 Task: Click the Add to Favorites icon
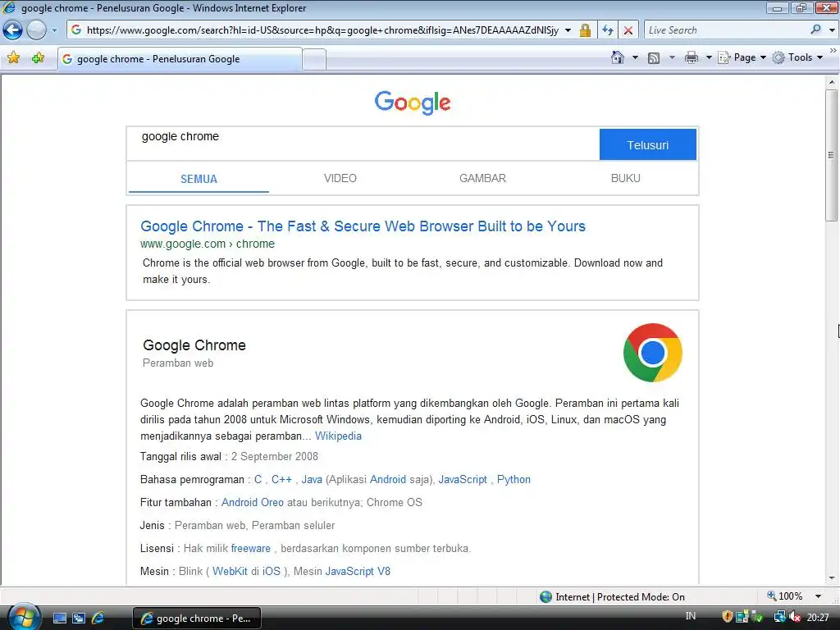pos(38,57)
